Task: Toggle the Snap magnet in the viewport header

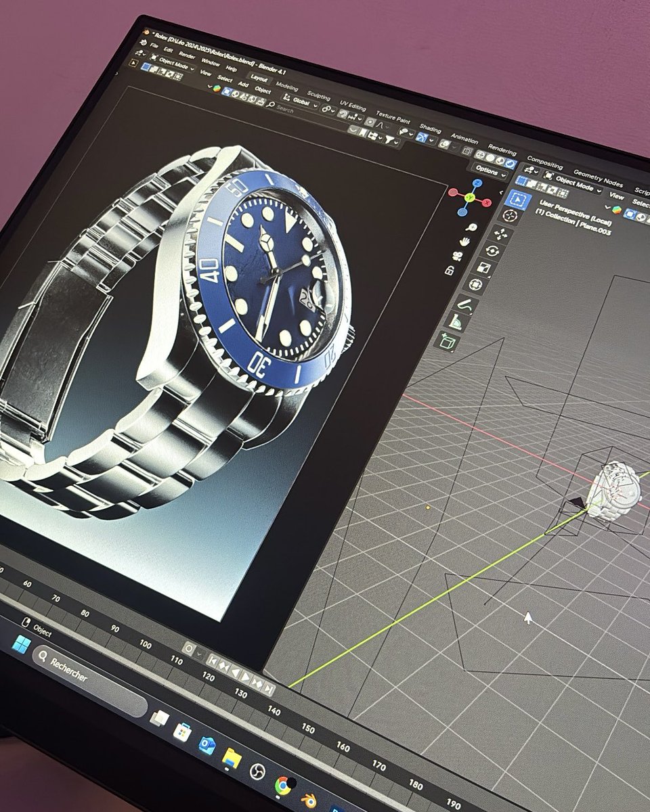Action: pos(342,114)
